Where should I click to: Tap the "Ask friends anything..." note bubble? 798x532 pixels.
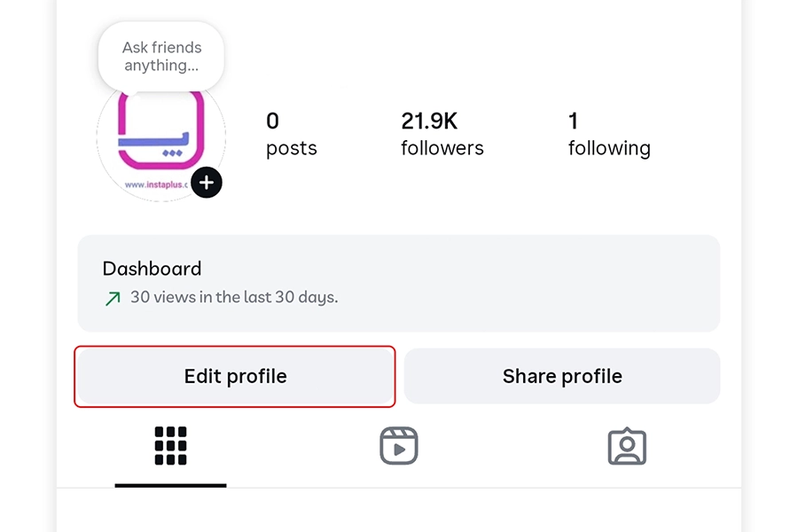[161, 57]
